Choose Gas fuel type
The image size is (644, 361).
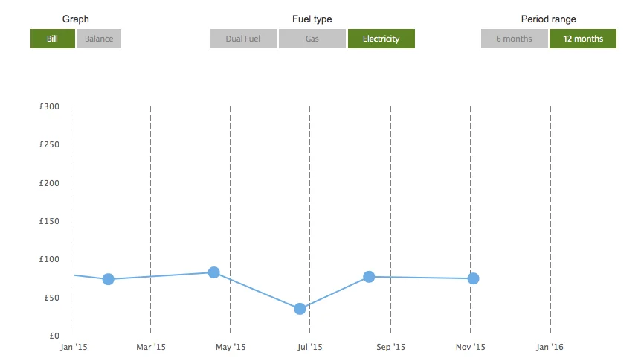pyautogui.click(x=312, y=39)
